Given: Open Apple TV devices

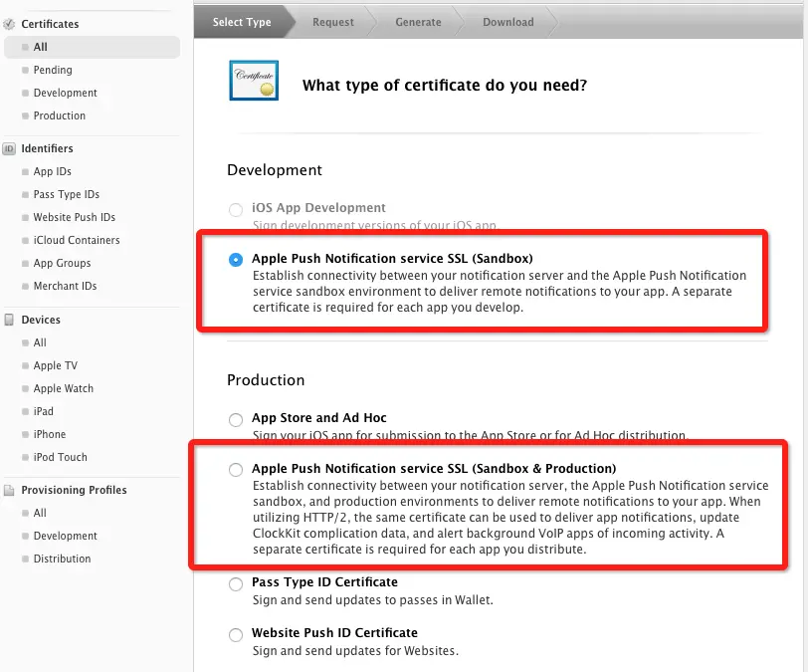Looking at the screenshot, I should pos(55,365).
